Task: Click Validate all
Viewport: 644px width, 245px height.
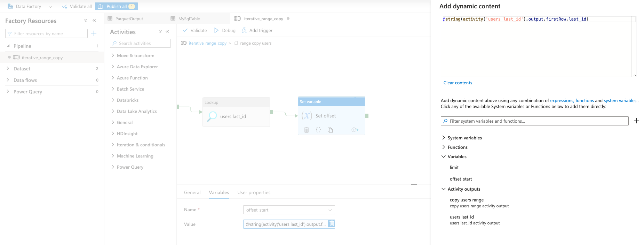Action: [77, 6]
